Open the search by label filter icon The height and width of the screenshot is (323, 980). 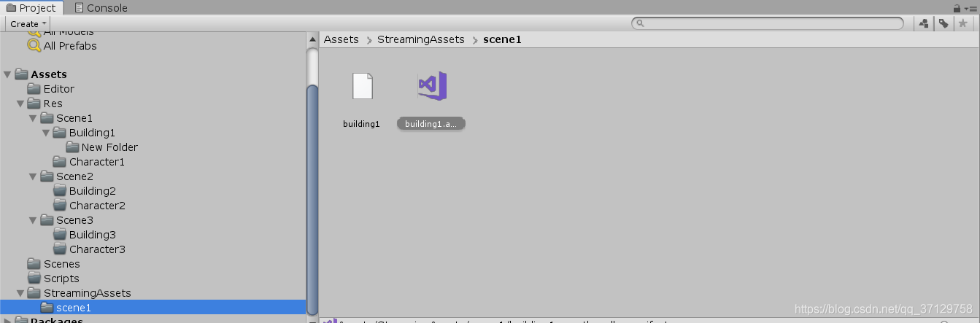tap(944, 23)
